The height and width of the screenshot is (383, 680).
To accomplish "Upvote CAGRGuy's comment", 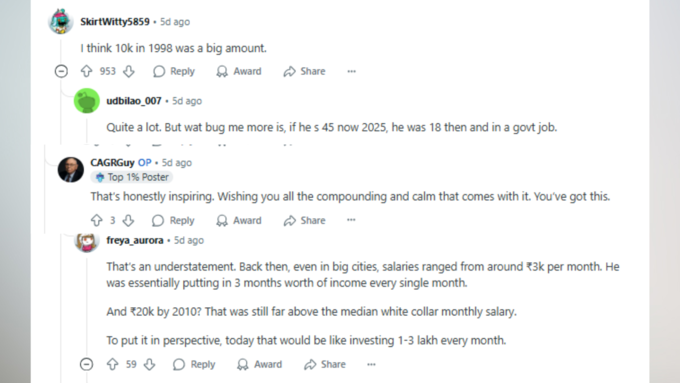I will coord(97,220).
